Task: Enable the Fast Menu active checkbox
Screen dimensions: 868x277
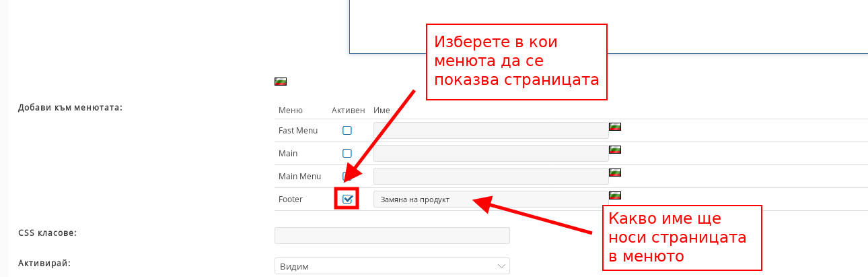Action: pyautogui.click(x=347, y=131)
